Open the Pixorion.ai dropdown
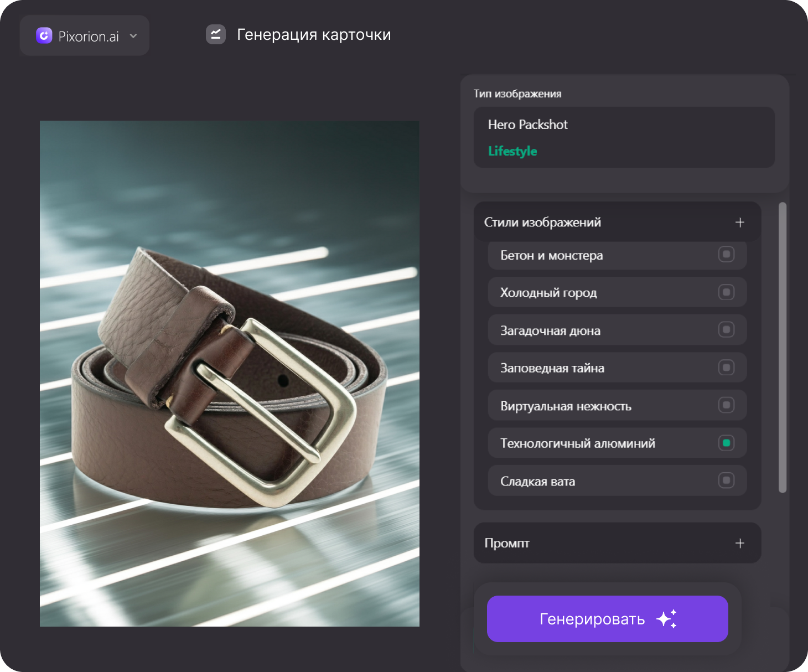The image size is (808, 672). 133,35
